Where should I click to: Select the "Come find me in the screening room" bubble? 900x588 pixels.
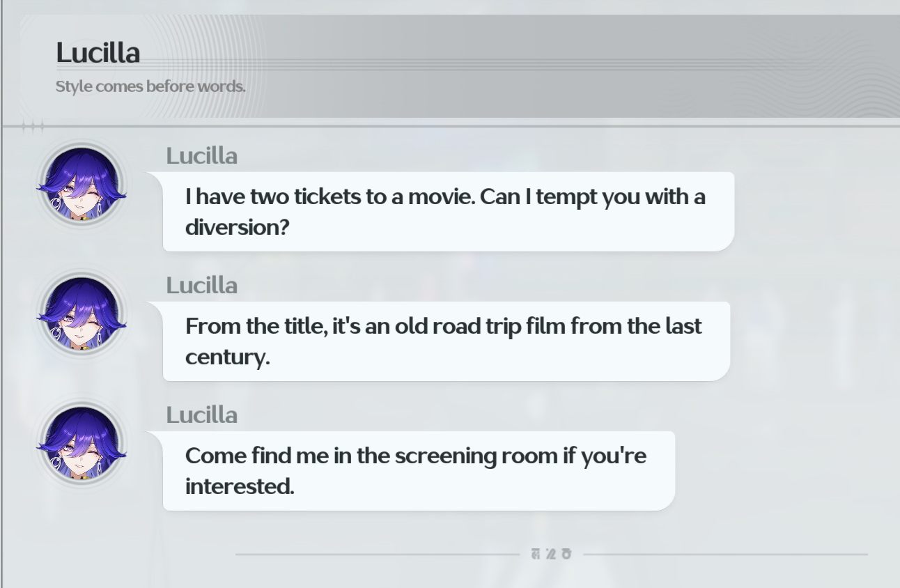418,470
